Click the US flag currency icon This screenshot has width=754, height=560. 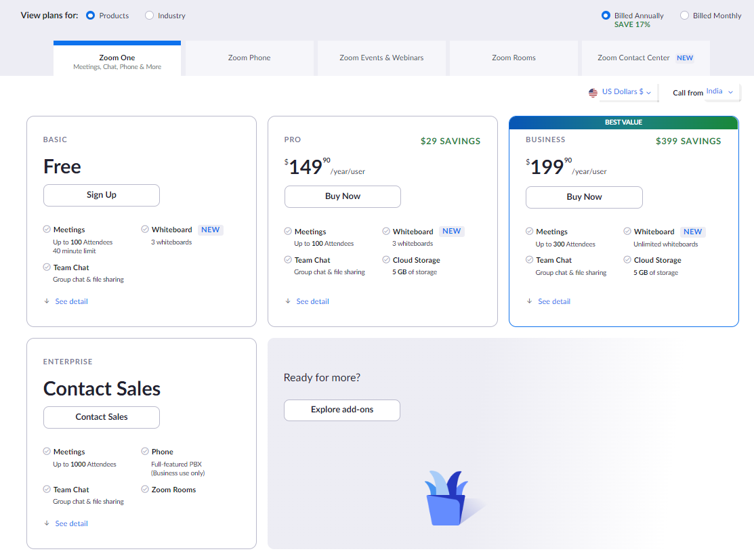click(x=593, y=92)
